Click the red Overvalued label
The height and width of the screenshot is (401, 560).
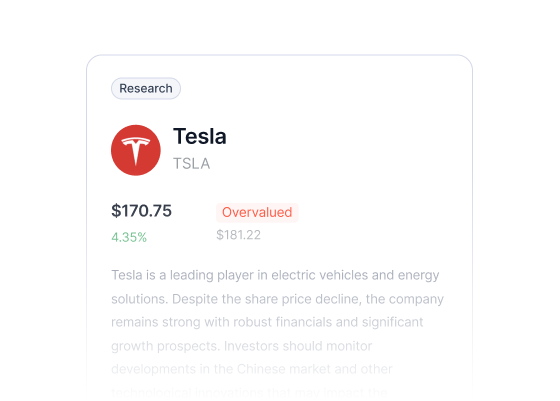pos(257,212)
